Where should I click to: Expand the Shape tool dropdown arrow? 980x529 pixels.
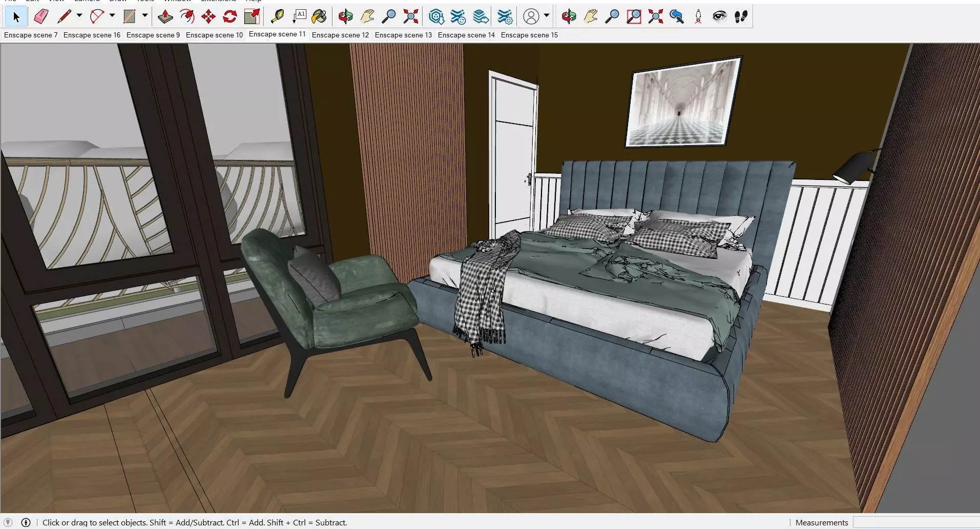[145, 16]
